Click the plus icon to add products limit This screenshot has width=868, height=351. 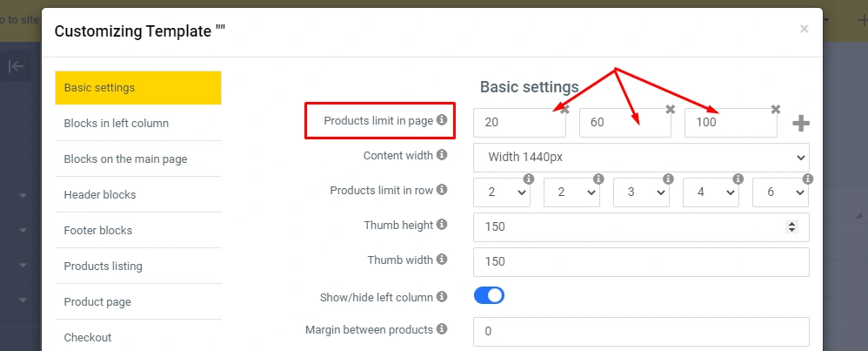tap(801, 124)
